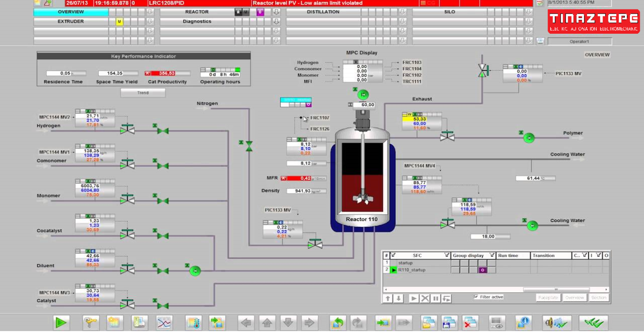The width and height of the screenshot is (644, 332).
Task: Click the printer icon above Operator1 field
Action: click(x=540, y=41)
